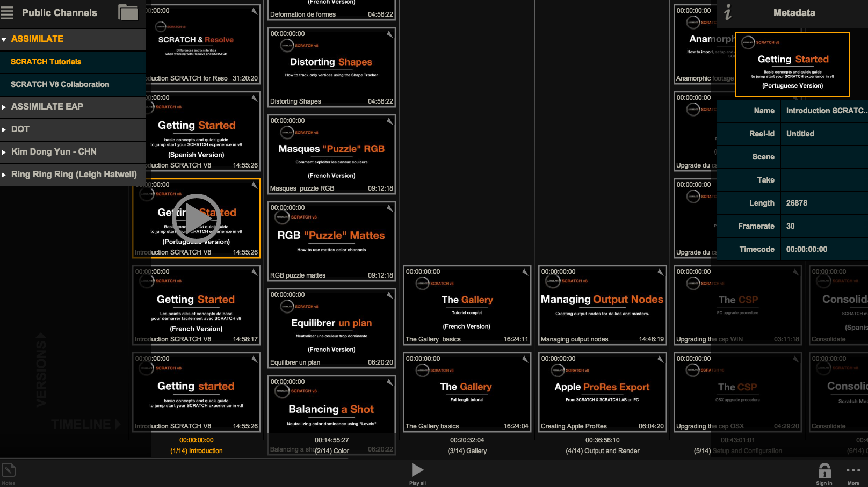Open Apple ProRes Export thumbnail
This screenshot has width=868, height=487.
tap(603, 392)
